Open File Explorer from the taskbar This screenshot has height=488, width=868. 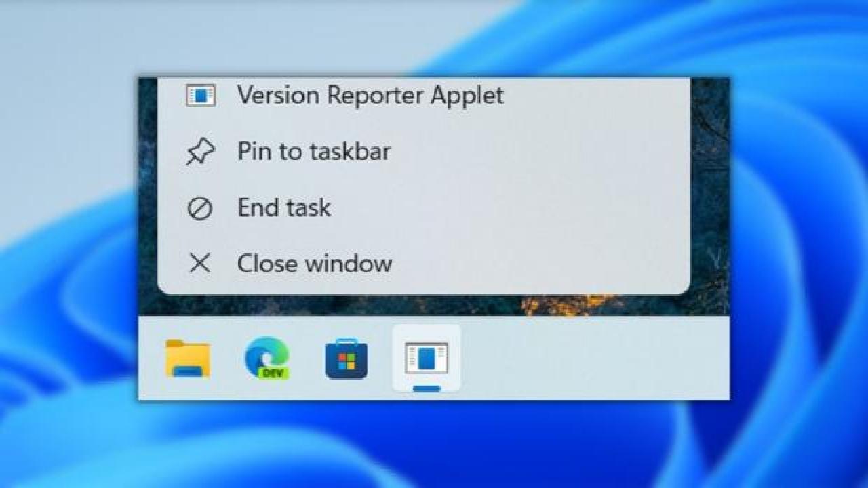click(188, 359)
